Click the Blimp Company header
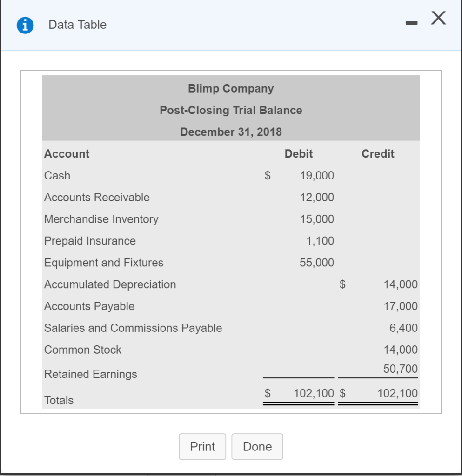 tap(231, 88)
